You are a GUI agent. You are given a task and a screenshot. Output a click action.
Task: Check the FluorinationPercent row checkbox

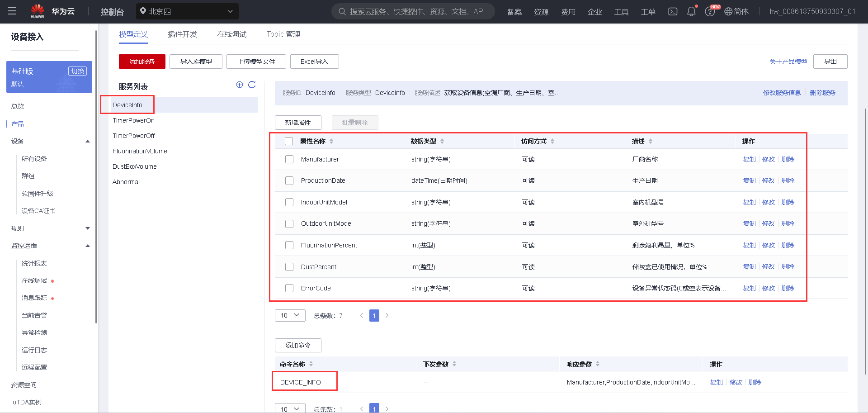[x=289, y=245]
